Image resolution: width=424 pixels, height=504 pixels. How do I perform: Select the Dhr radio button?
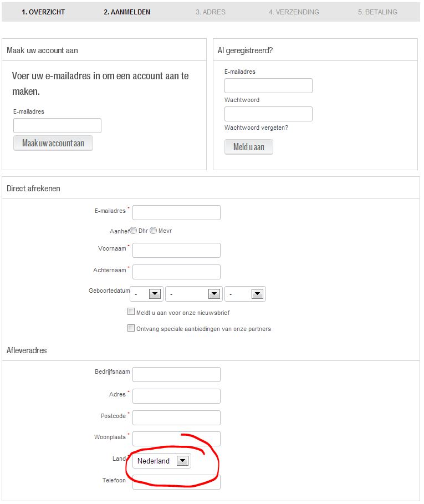134,231
